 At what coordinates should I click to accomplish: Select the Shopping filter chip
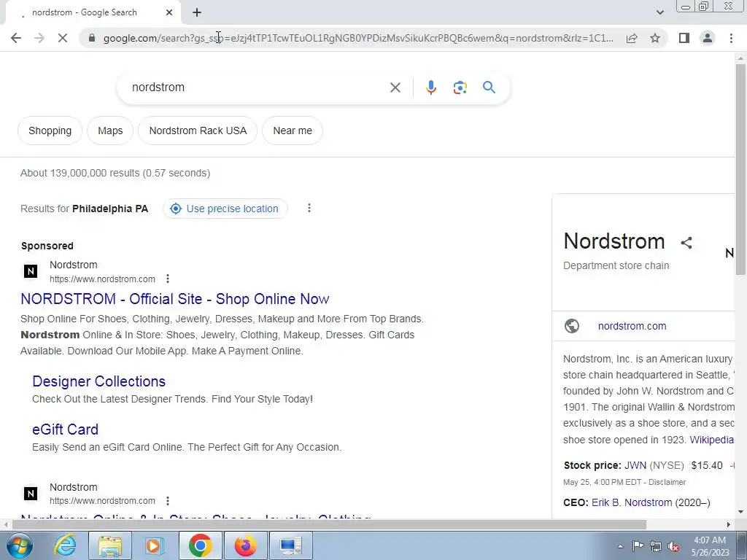coord(50,131)
